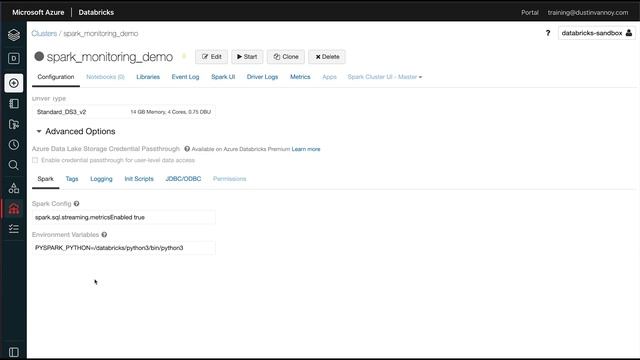Switch to the Spark UI tab
The height and width of the screenshot is (360, 640).
(223, 77)
